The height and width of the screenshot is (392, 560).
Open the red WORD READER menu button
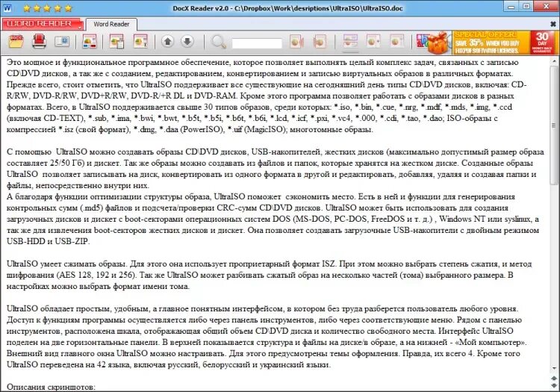43,24
